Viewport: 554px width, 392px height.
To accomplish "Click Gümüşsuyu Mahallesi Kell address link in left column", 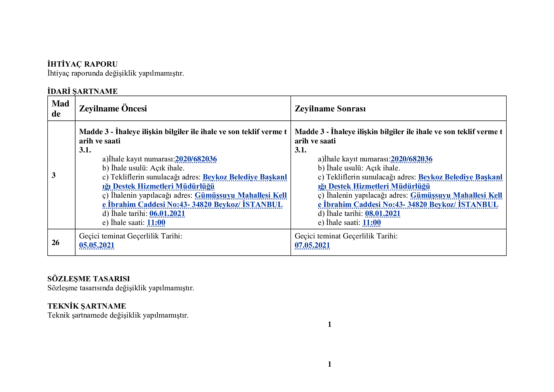I will tap(241, 195).
